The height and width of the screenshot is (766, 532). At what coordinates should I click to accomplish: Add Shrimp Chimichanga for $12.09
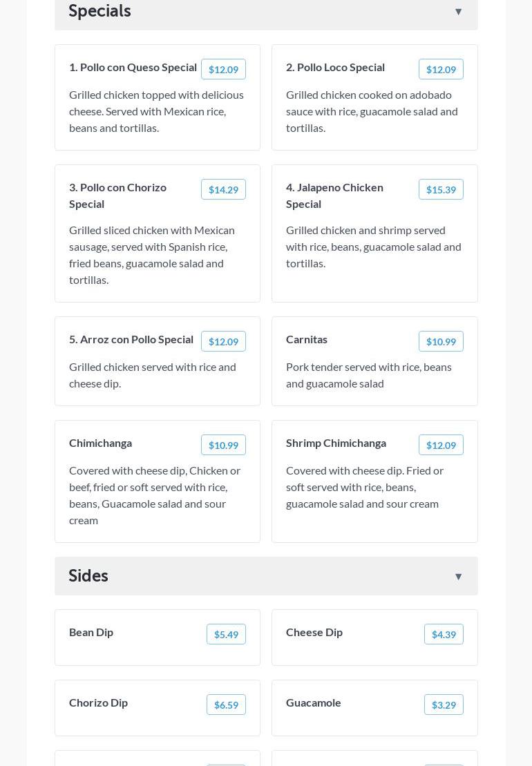pyautogui.click(x=441, y=445)
